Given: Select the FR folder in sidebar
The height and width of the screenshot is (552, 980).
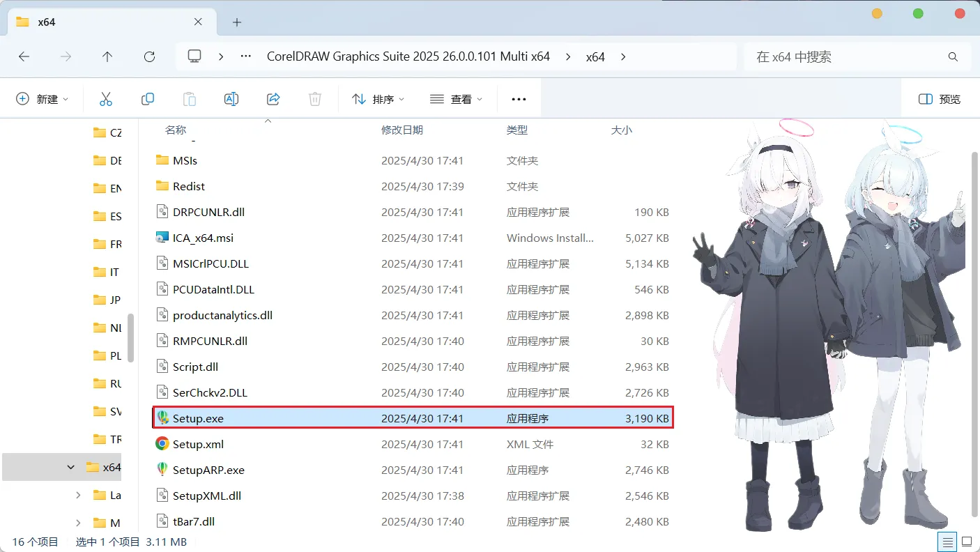Looking at the screenshot, I should (107, 244).
